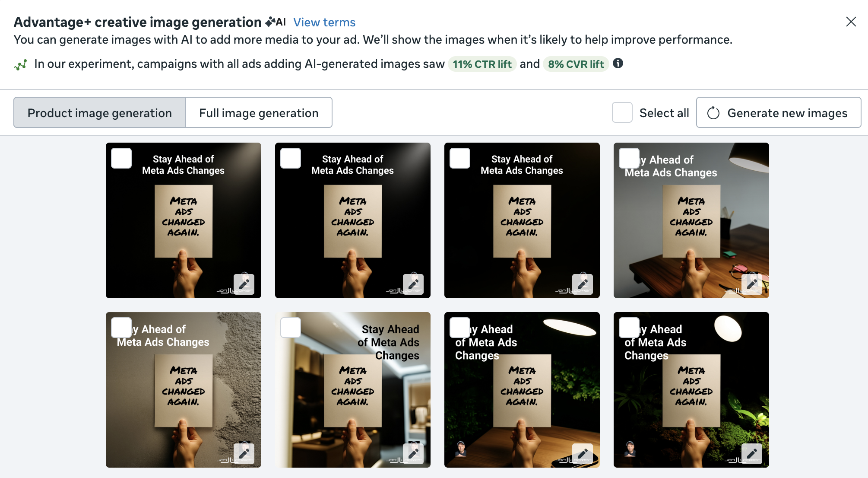Image resolution: width=868 pixels, height=478 pixels.
Task: Edit the blurred showroom background image
Action: tap(413, 453)
